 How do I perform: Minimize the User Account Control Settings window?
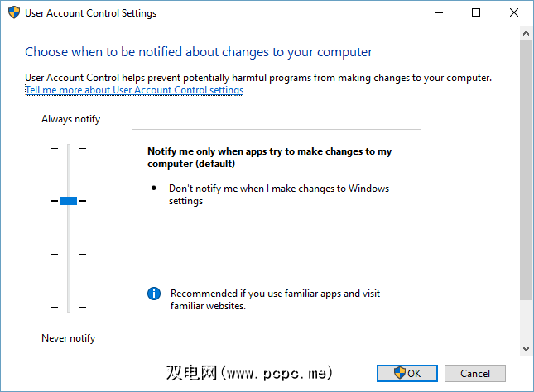tap(437, 13)
